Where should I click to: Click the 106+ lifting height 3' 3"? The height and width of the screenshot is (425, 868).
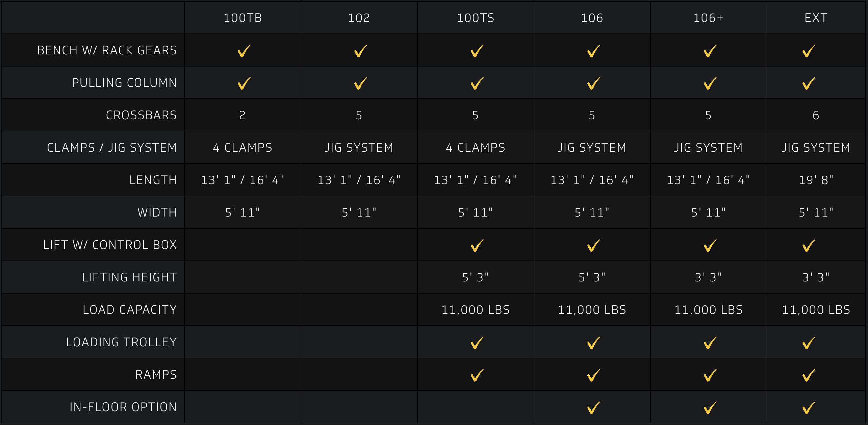coord(708,277)
